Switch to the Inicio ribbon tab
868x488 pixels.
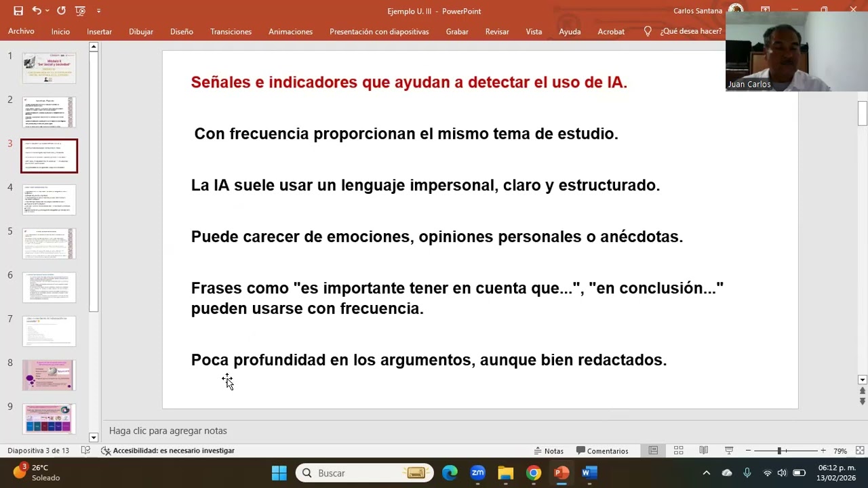(x=60, y=31)
